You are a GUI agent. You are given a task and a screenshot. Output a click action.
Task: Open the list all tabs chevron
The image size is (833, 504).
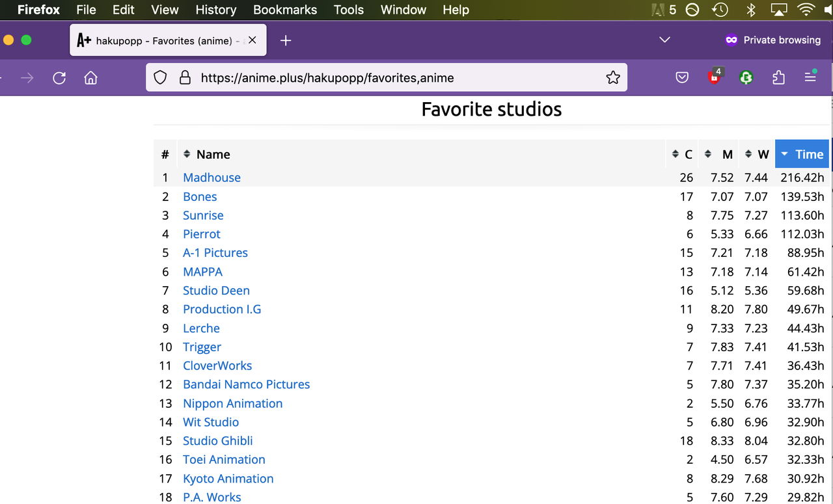pos(664,40)
